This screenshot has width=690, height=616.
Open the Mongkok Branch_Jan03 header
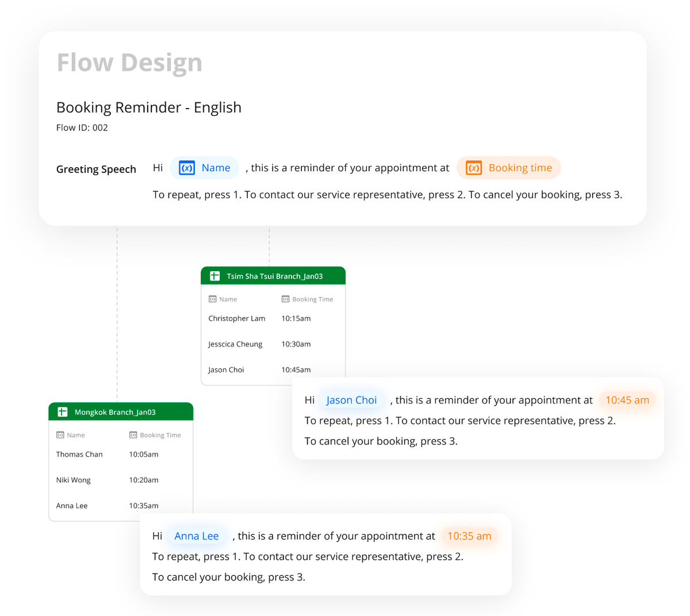point(115,412)
